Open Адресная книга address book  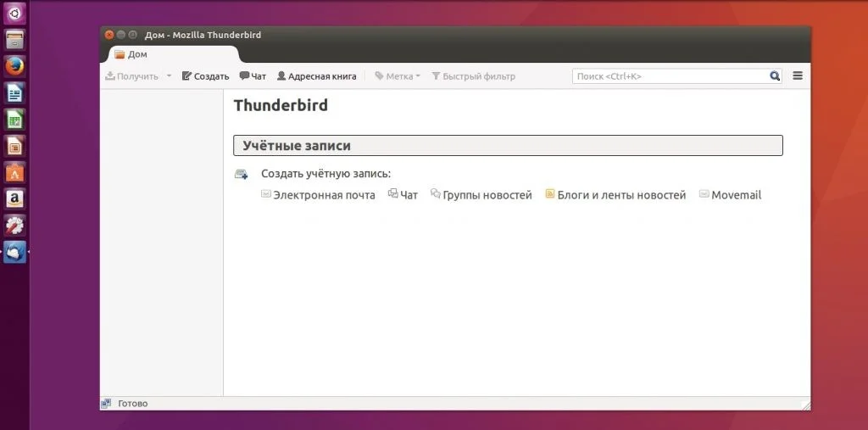317,76
